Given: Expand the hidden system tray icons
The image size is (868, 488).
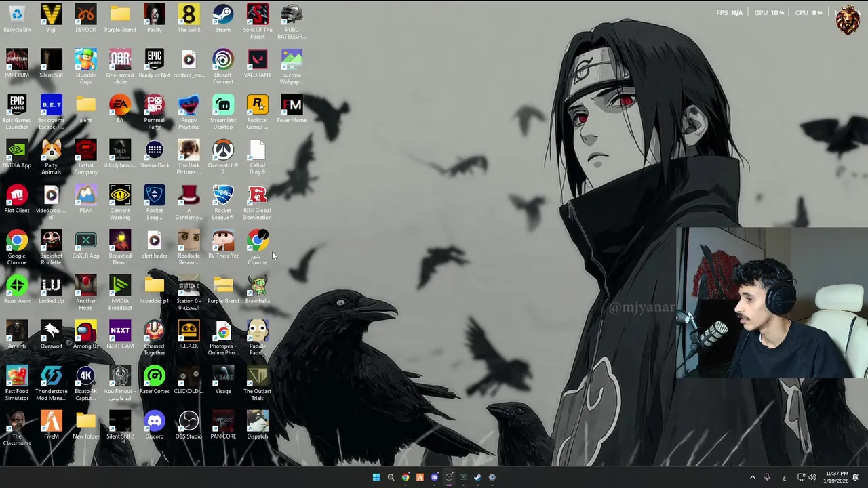Looking at the screenshot, I should (x=752, y=477).
